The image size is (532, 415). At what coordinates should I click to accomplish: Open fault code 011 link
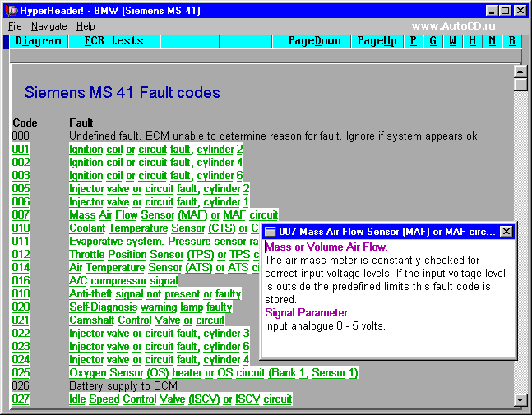[21, 242]
